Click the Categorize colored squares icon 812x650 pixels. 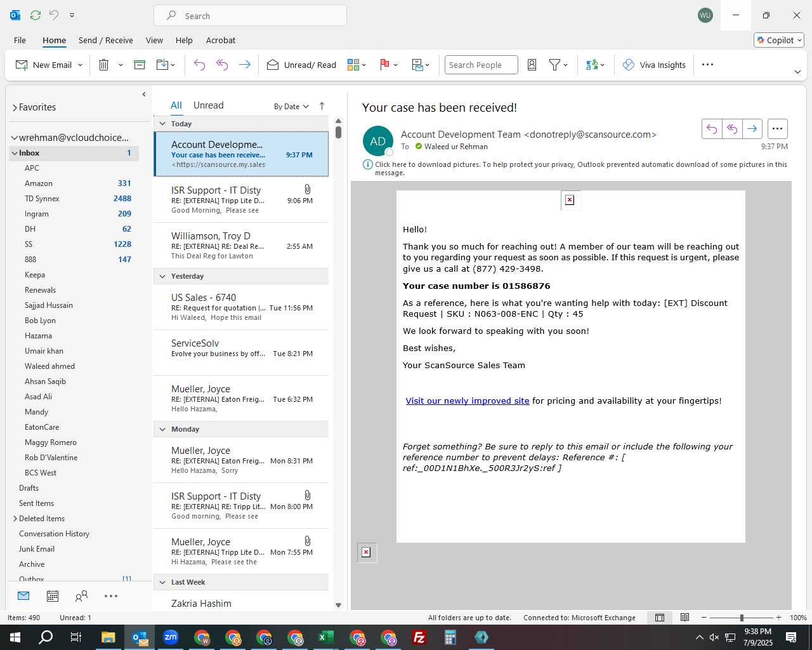coord(353,65)
